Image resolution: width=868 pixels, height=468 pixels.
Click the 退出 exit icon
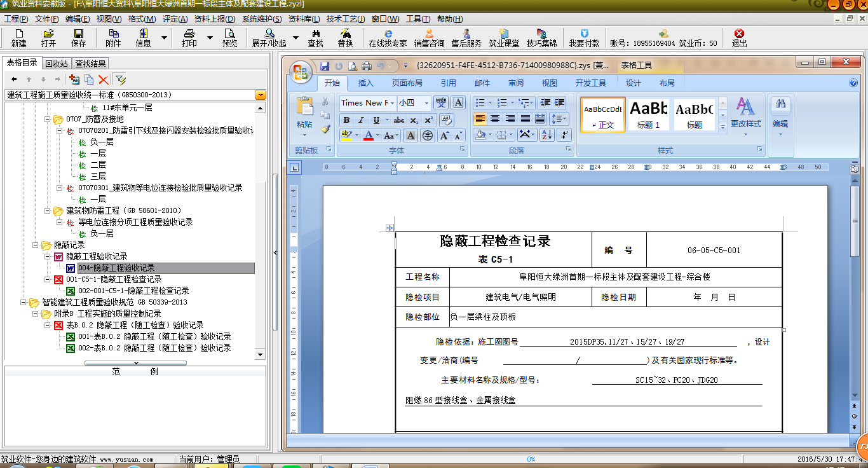(x=739, y=38)
